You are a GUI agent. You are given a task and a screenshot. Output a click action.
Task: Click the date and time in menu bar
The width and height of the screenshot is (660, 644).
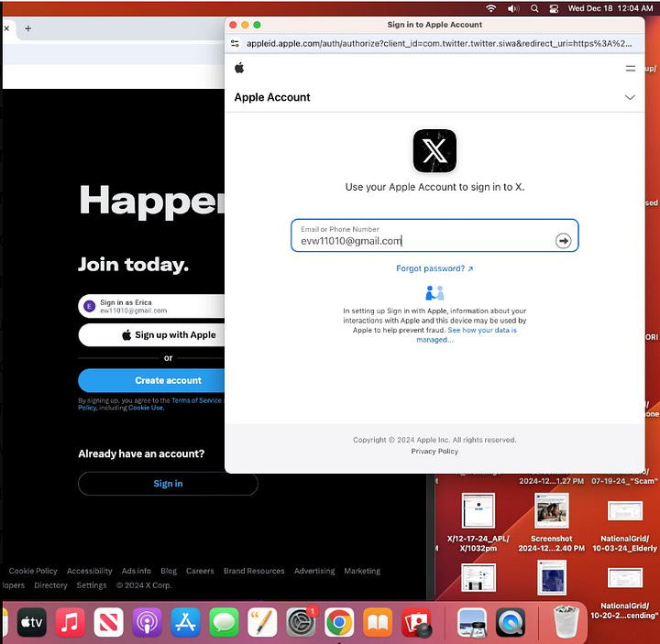[x=610, y=8]
